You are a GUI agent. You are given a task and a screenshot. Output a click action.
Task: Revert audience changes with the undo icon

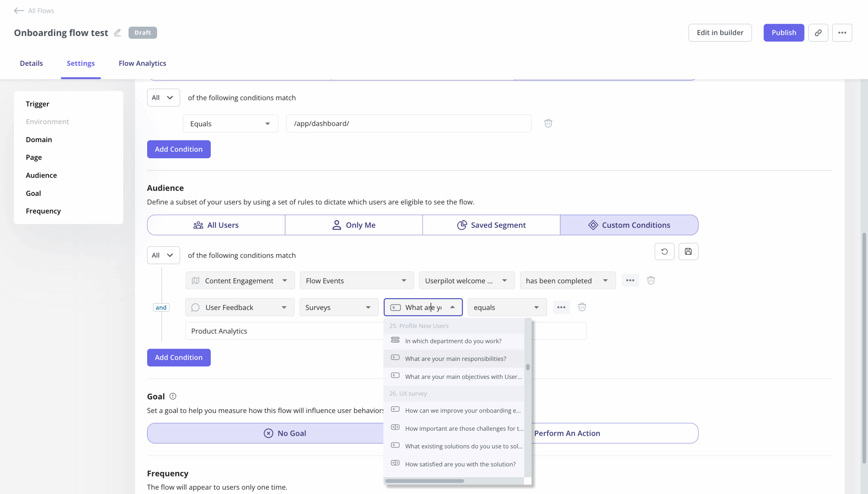click(x=664, y=251)
